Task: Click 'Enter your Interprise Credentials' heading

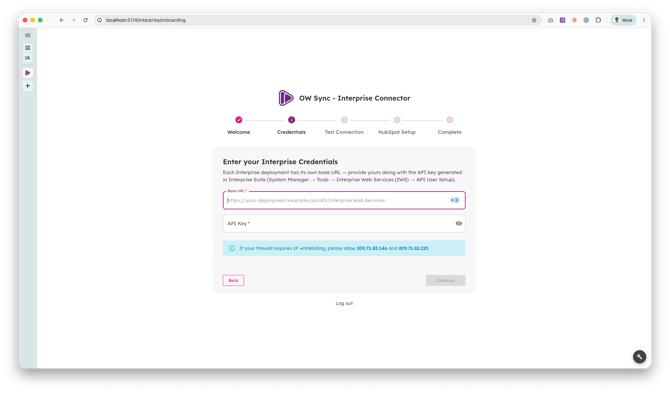Action: 280,162
